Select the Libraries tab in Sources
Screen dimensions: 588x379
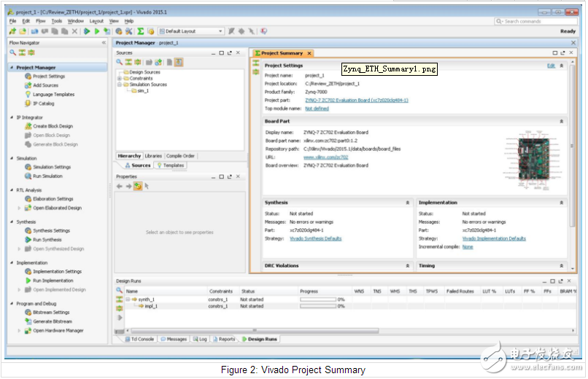click(x=153, y=155)
